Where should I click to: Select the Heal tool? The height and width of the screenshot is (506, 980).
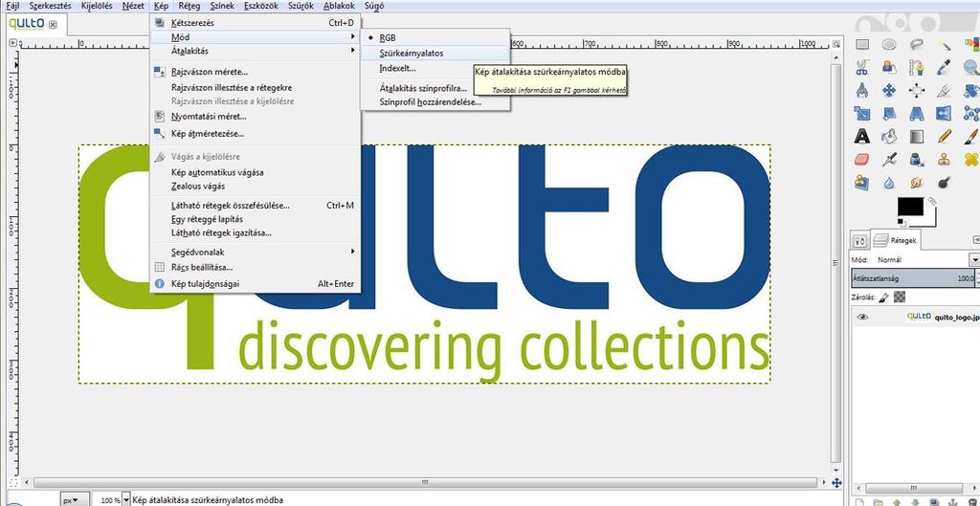click(971, 159)
